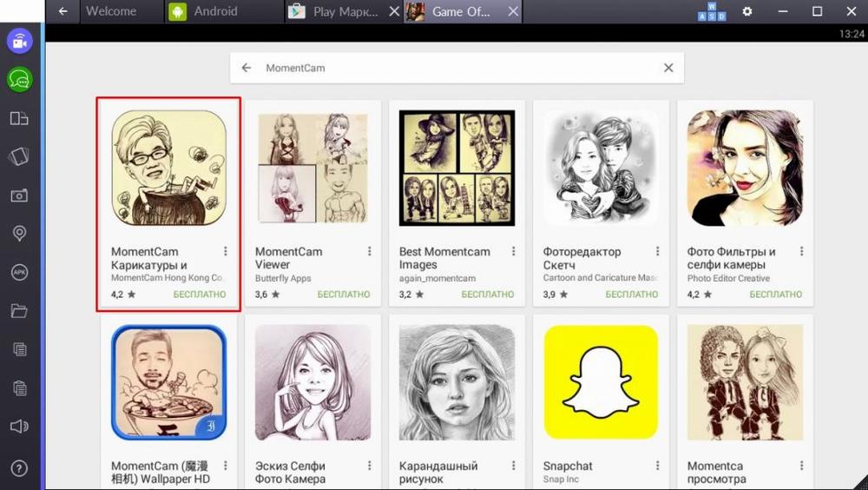
Task: Open the settings gear in title bar
Action: pyautogui.click(x=747, y=11)
